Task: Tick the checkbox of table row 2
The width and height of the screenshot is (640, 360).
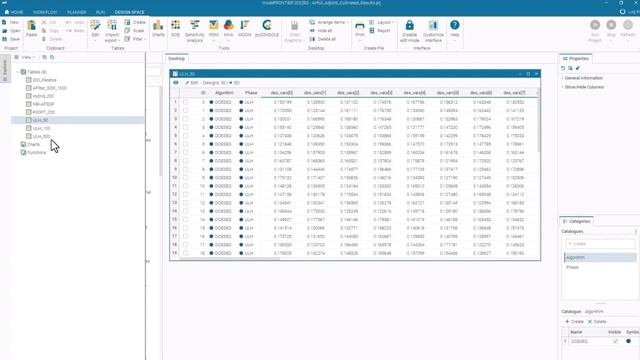Action: pyautogui.click(x=185, y=111)
